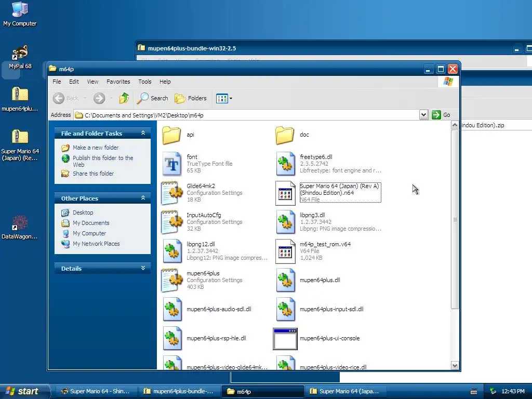The height and width of the screenshot is (399, 532).
Task: Click the Go button beside address bar
Action: [441, 115]
